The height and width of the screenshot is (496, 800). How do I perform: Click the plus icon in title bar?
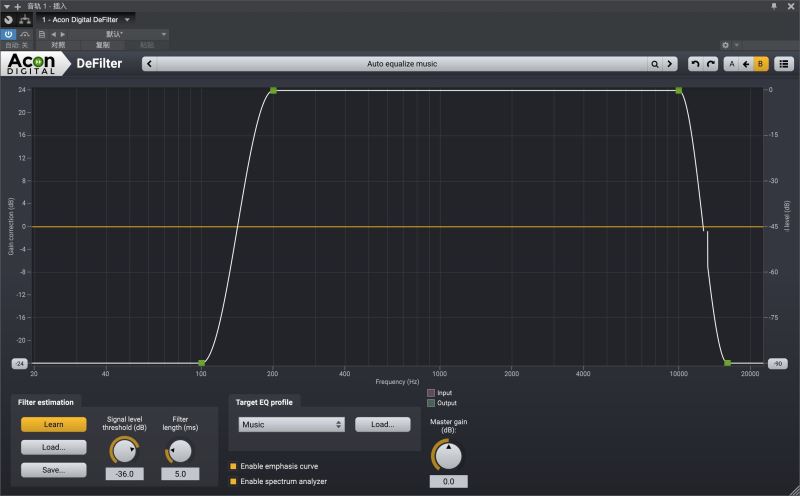point(18,6)
